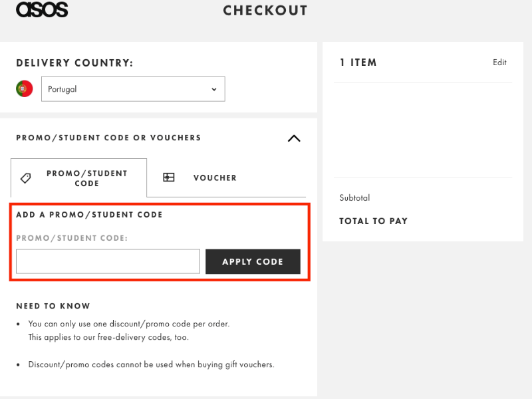Click the Need To Know heading
Image resolution: width=532 pixels, height=399 pixels.
(x=53, y=306)
